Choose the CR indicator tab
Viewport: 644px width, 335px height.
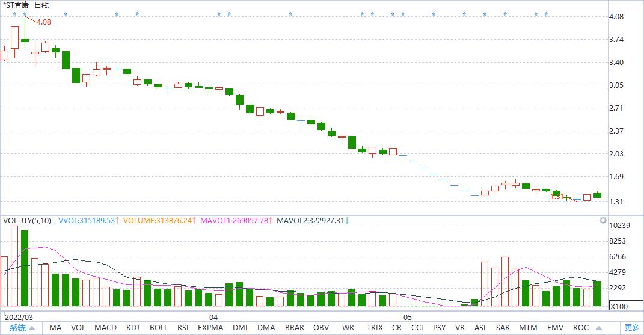tap(397, 328)
